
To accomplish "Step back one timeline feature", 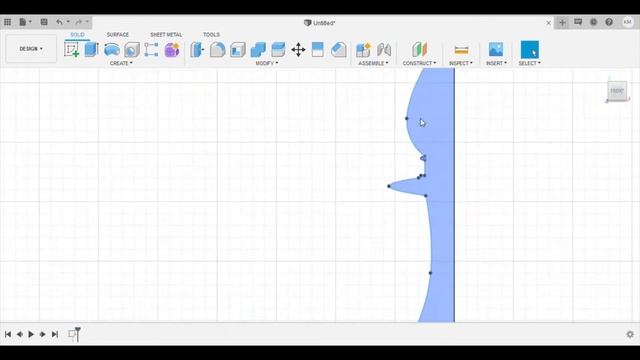I will coord(19,334).
